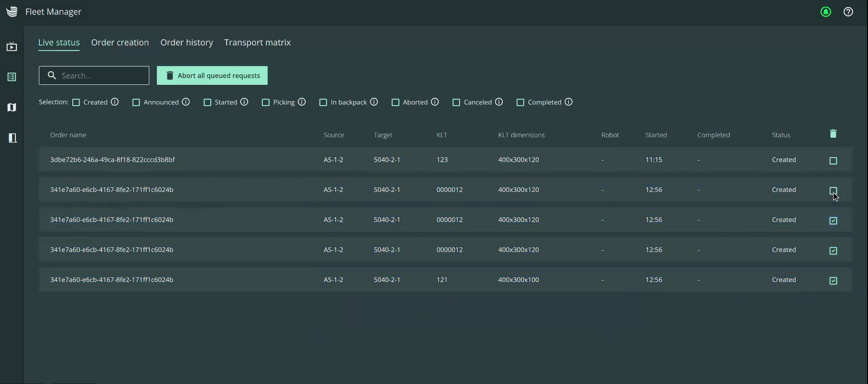This screenshot has width=868, height=384.
Task: Show info for the Aborted filter
Action: tap(435, 102)
